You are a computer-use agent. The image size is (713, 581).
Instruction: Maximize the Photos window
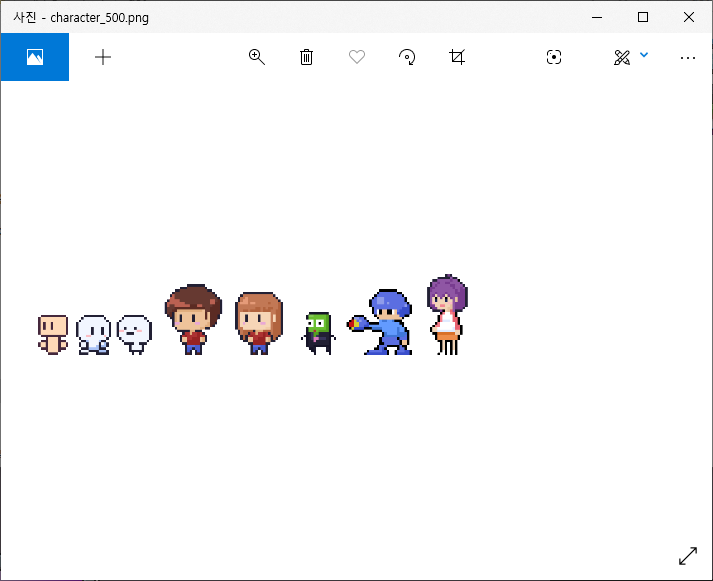(643, 17)
